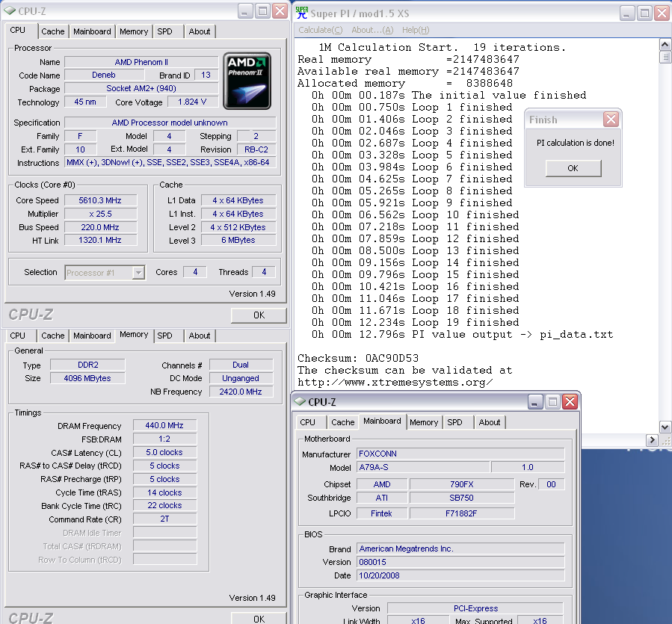Click the xtremesystems.org URL line
The image size is (672, 624).
395,383
